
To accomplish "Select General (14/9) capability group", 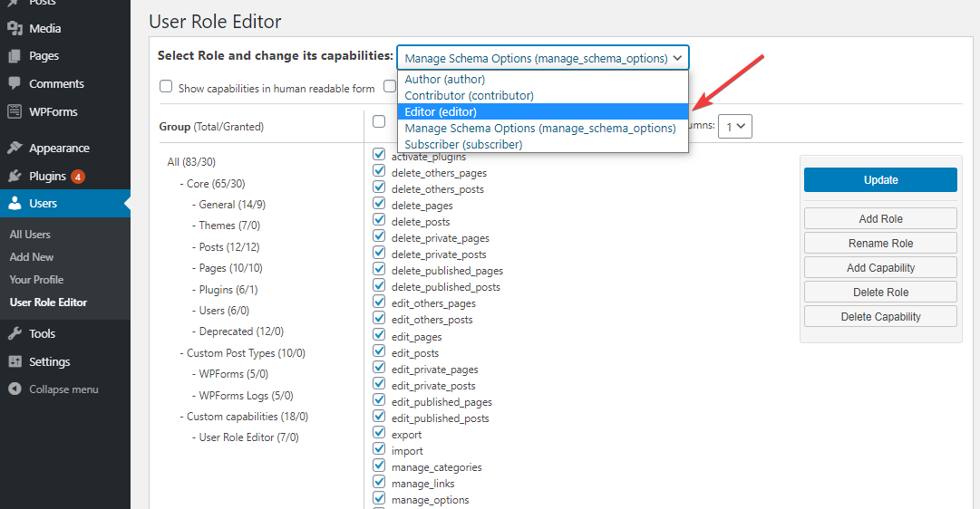I will (x=232, y=204).
